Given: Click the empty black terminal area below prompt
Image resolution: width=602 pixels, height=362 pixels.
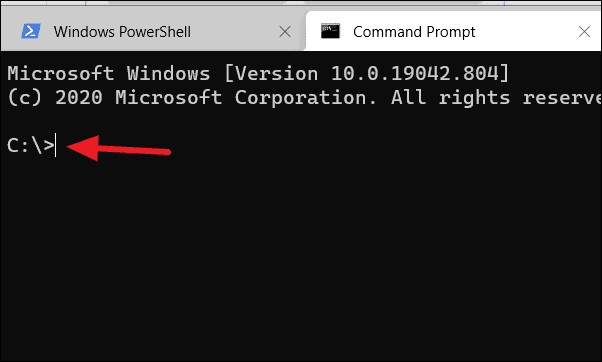Looking at the screenshot, I should click(301, 261).
